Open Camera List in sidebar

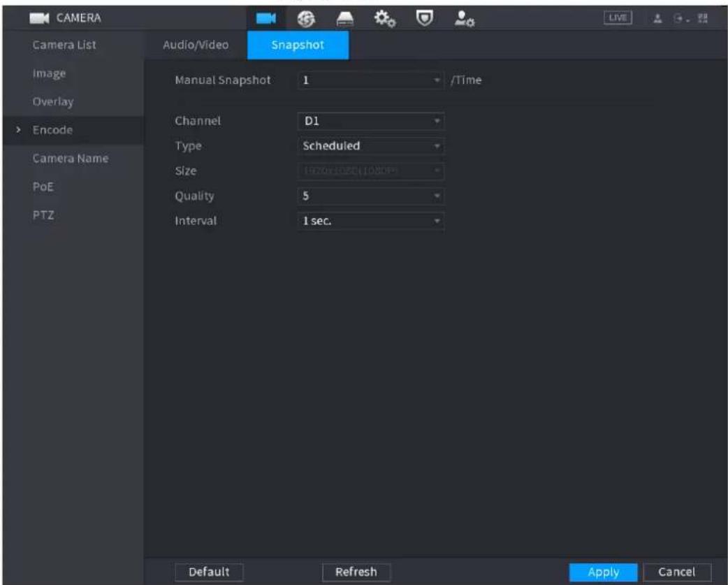tap(64, 45)
